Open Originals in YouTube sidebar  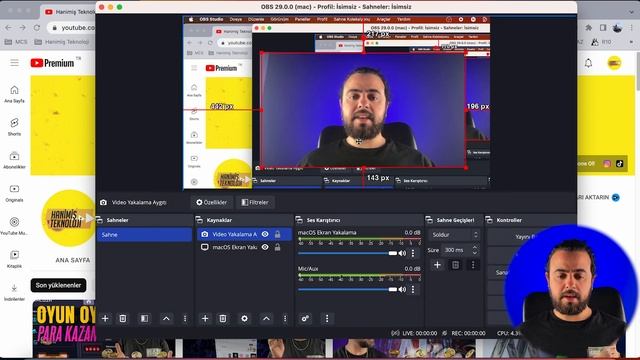(x=14, y=193)
